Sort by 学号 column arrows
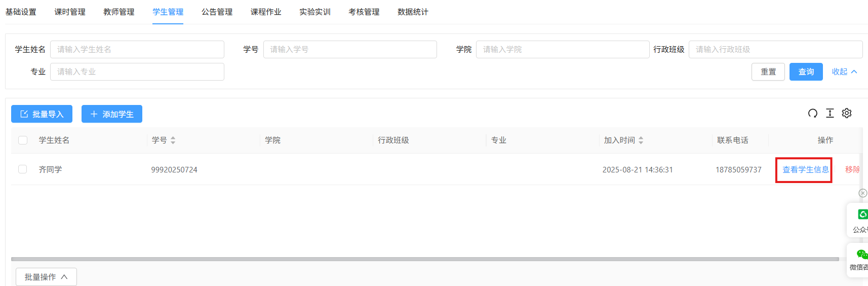This screenshot has width=868, height=286. click(173, 140)
